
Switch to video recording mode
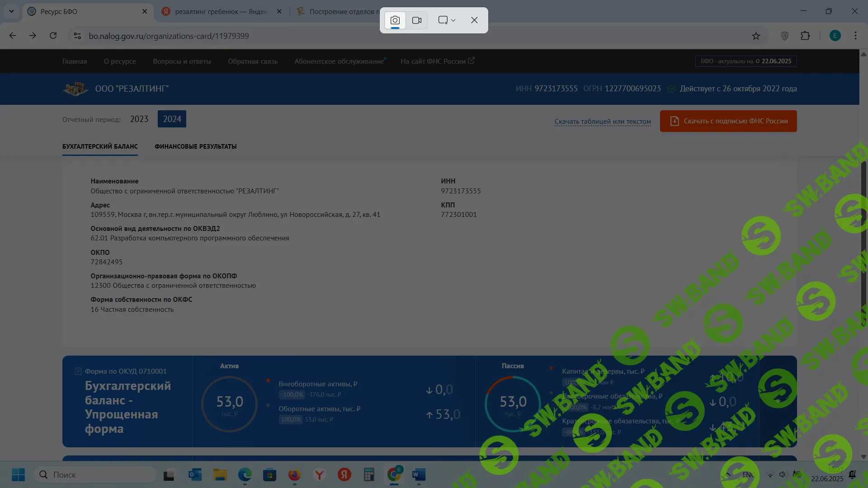[417, 20]
